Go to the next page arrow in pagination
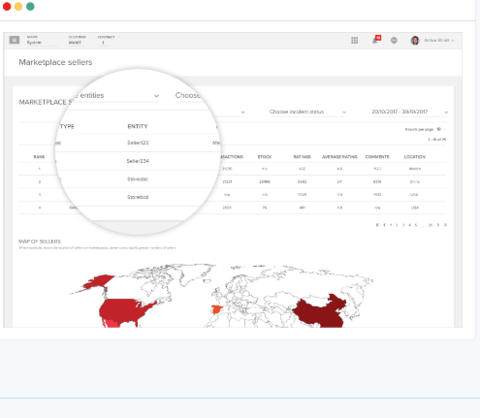The height and width of the screenshot is (418, 480). pyautogui.click(x=438, y=225)
